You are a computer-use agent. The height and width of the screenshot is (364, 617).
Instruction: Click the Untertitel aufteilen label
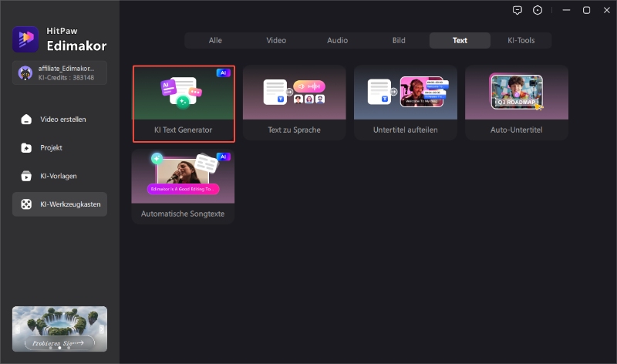406,130
